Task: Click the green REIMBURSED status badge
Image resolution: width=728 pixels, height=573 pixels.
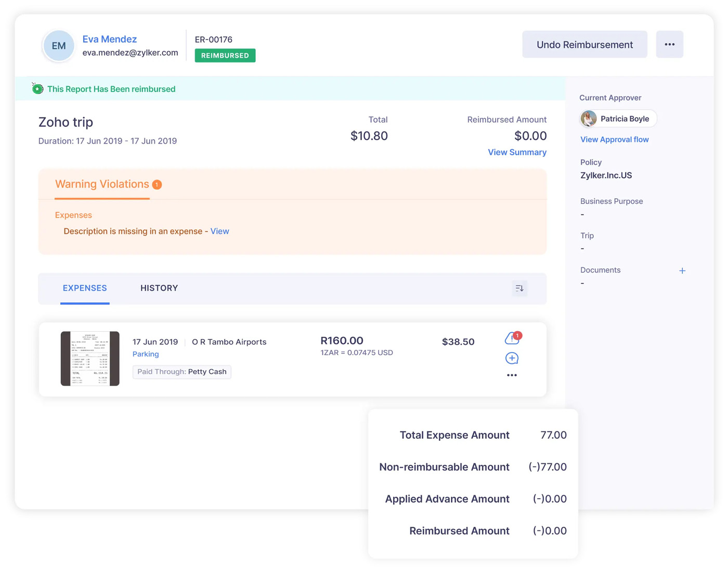Action: point(225,55)
